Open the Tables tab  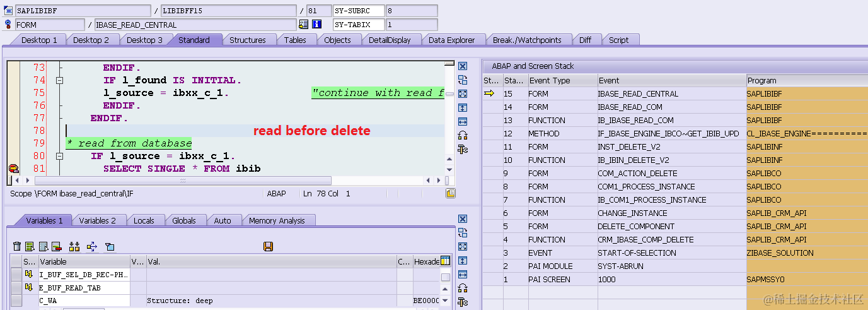pos(295,40)
